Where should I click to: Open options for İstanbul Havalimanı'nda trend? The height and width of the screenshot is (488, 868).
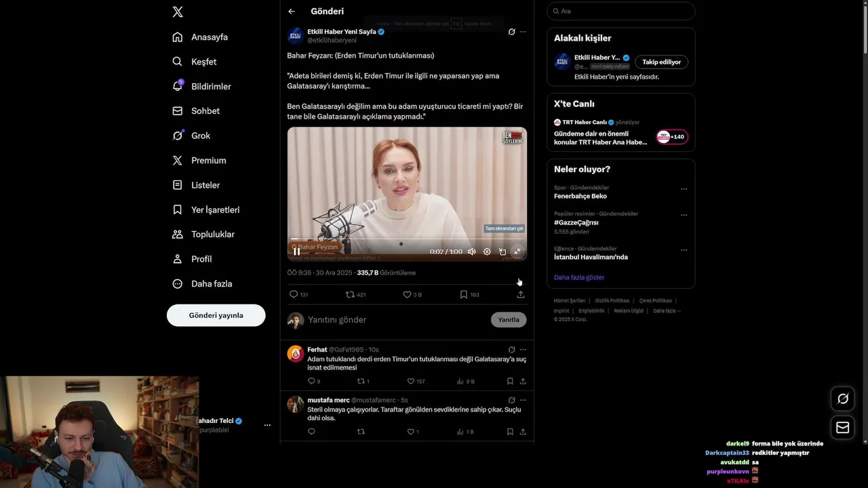[x=684, y=249]
